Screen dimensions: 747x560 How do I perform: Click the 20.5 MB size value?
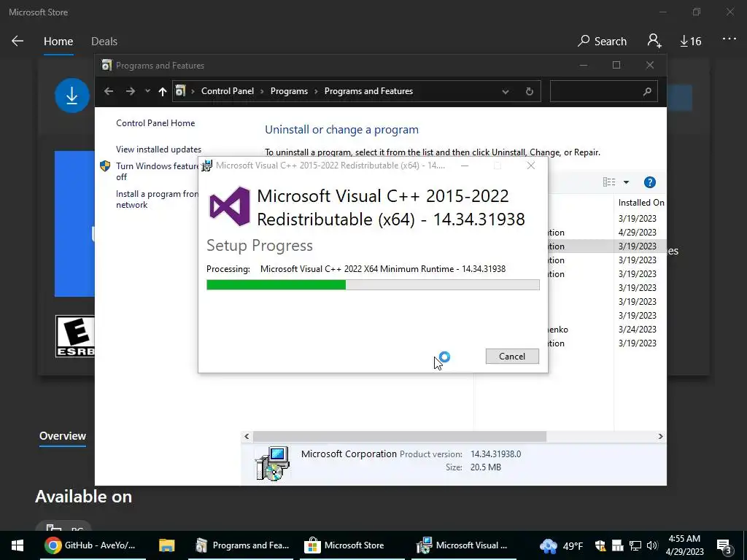485,467
